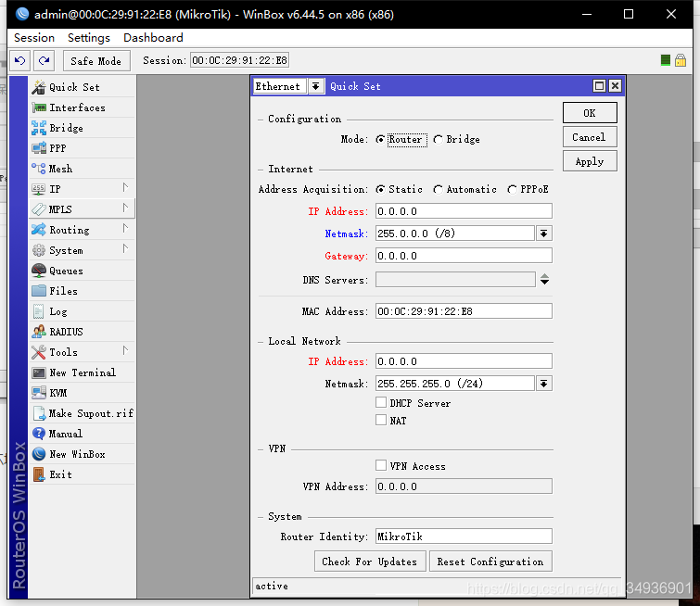
Task: Click the Session address field in toolbar
Action: [x=240, y=60]
